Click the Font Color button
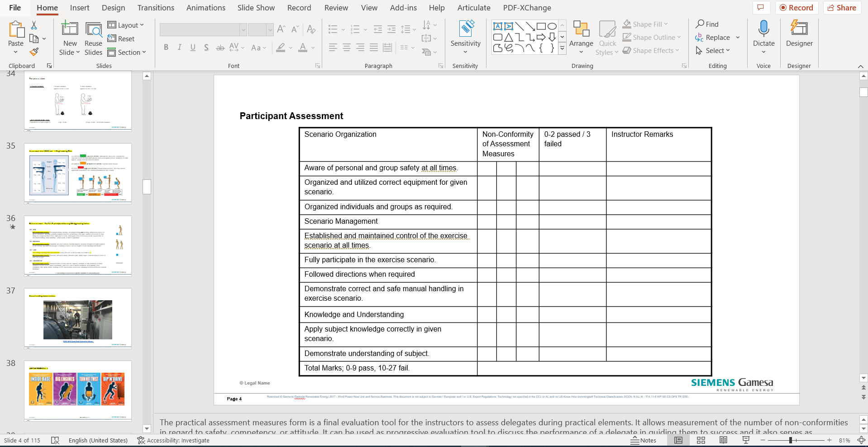The width and height of the screenshot is (868, 447). tap(303, 48)
